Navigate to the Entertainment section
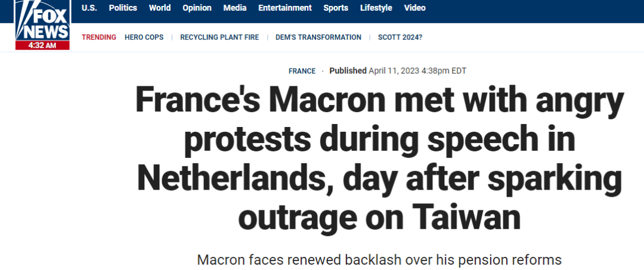Screen dimensions: 644x270 tap(285, 8)
